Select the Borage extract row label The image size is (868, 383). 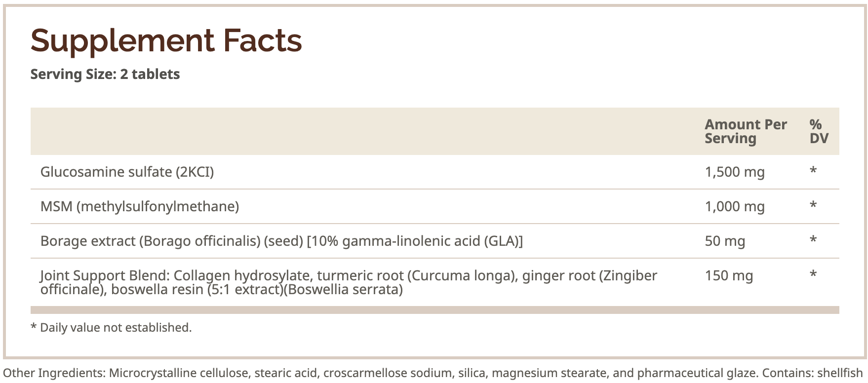[x=281, y=241]
